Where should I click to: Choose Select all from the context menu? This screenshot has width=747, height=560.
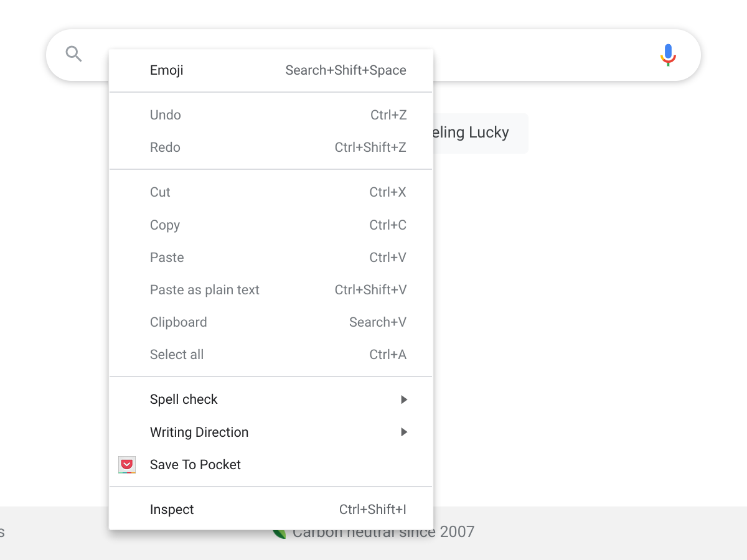[x=177, y=355]
